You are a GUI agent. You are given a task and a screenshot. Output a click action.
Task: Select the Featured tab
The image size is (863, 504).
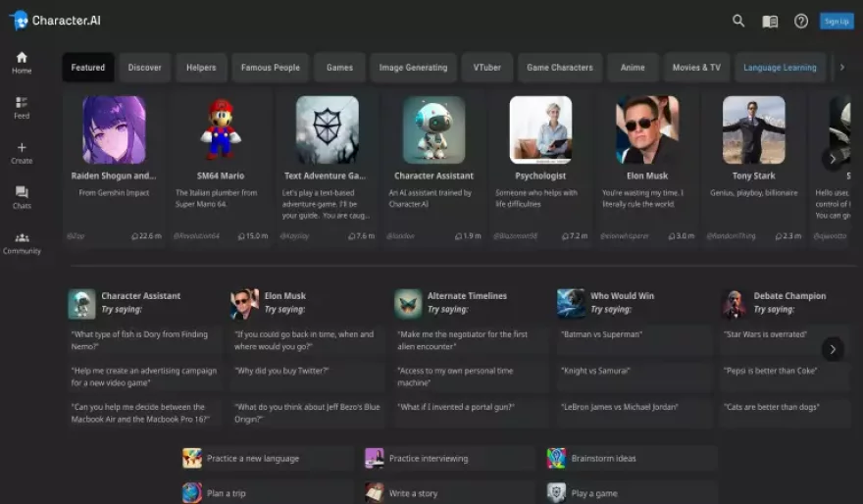[x=88, y=67]
